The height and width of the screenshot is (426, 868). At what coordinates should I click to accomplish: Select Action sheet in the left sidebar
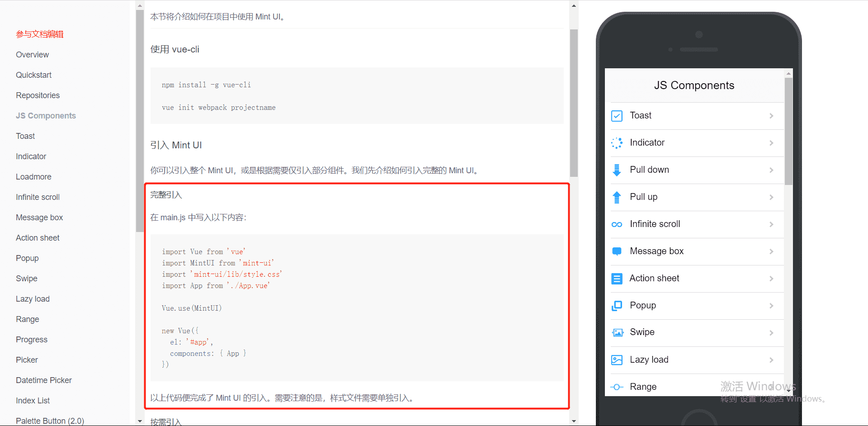pos(38,238)
